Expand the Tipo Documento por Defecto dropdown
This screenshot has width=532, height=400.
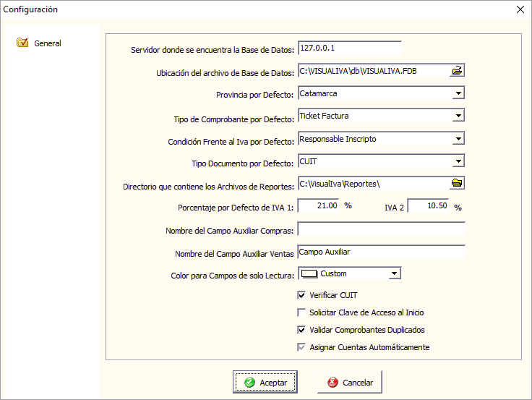[x=458, y=161]
